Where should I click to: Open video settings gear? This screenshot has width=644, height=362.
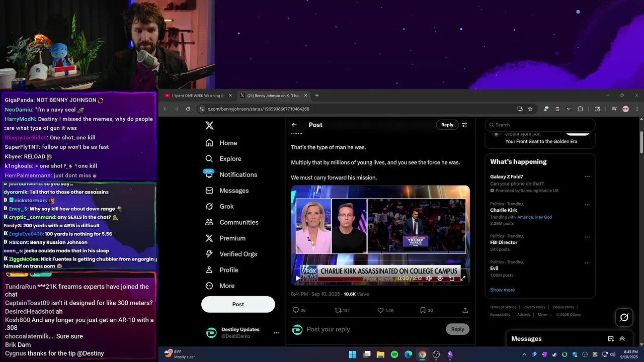pyautogui.click(x=440, y=278)
